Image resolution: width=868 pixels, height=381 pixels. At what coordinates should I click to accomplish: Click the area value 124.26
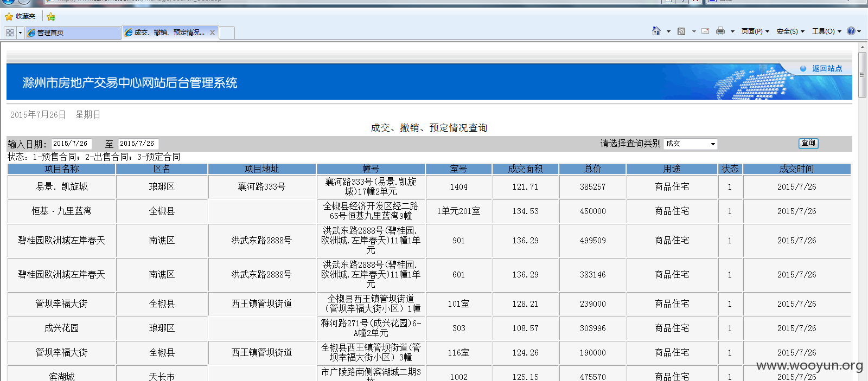coord(525,353)
